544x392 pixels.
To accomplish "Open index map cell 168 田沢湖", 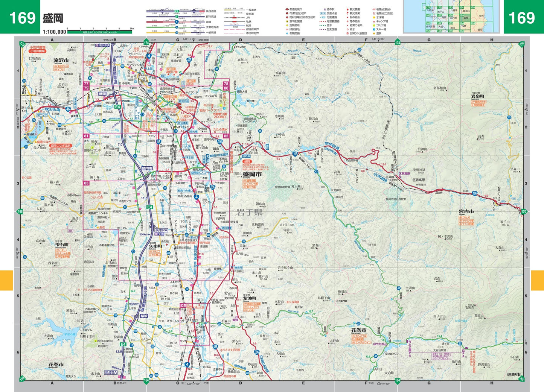I will tap(454, 18).
